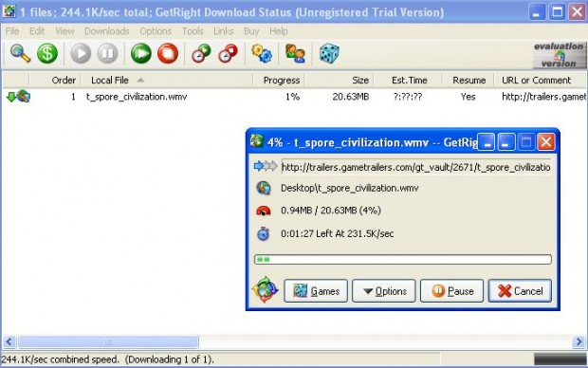
Task: Click the Yes resume cell
Action: (x=468, y=97)
